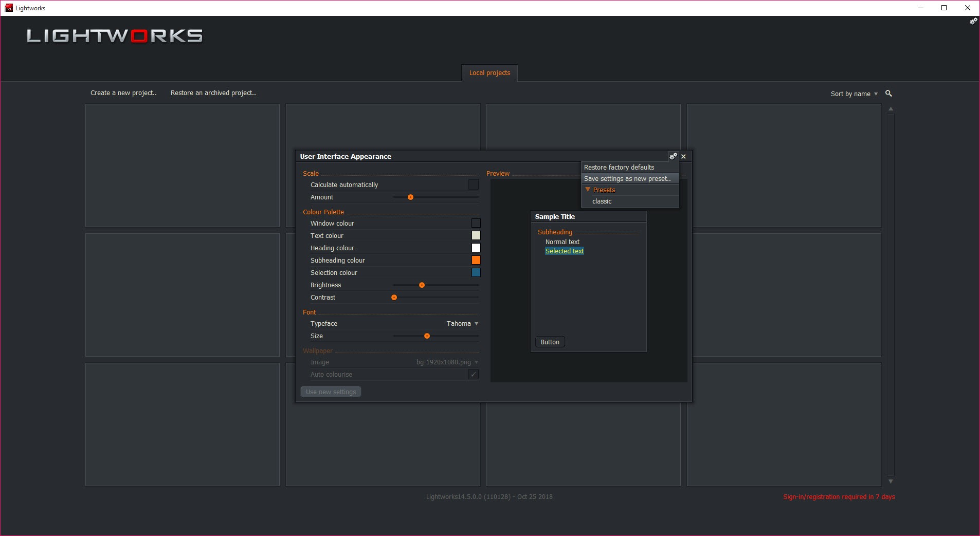This screenshot has height=536, width=980.
Task: Click the 'Sample Title' preview heading
Action: tap(555, 216)
